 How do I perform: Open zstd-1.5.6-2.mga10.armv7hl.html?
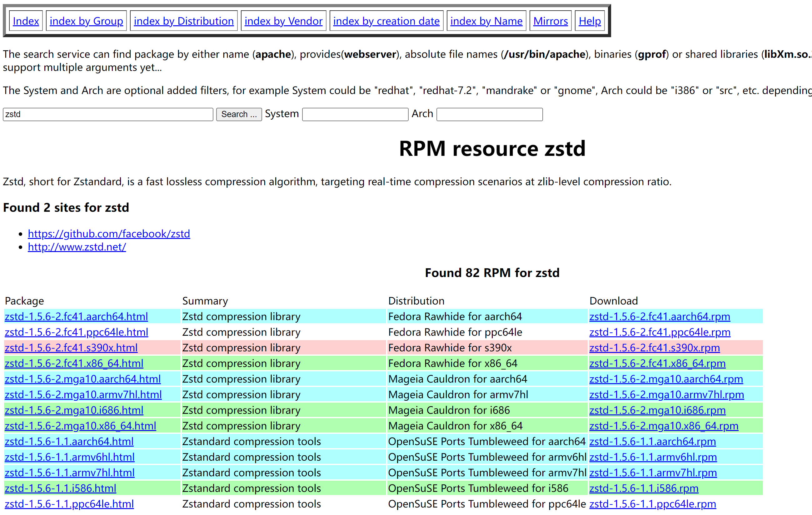(x=83, y=394)
